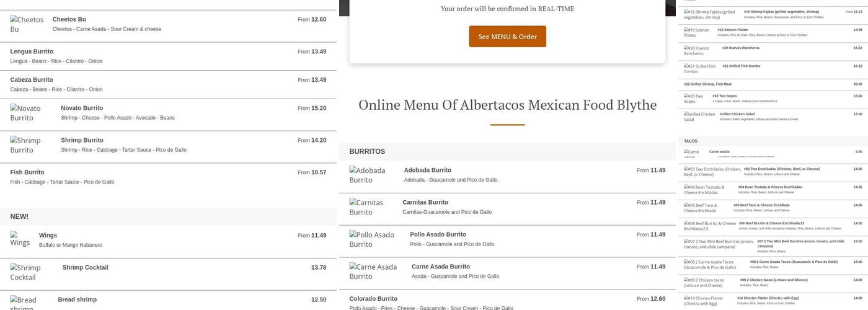Open the Grilled Chicken Salad item title

point(737,114)
